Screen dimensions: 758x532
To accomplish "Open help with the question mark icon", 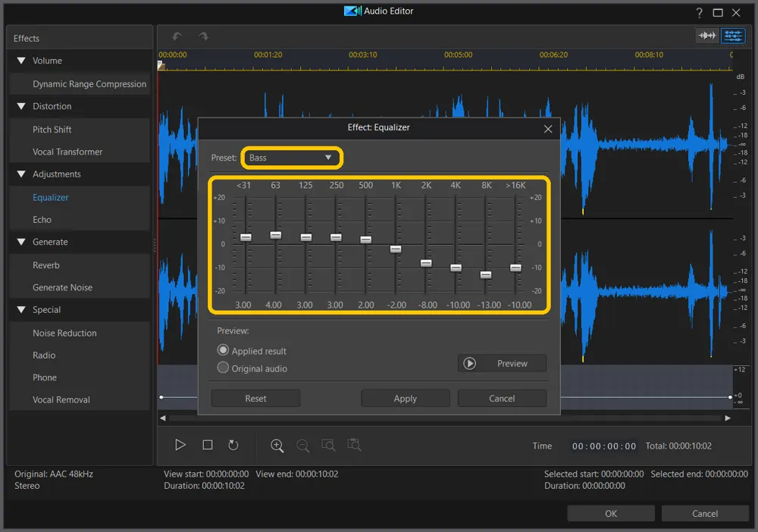I will pyautogui.click(x=699, y=13).
